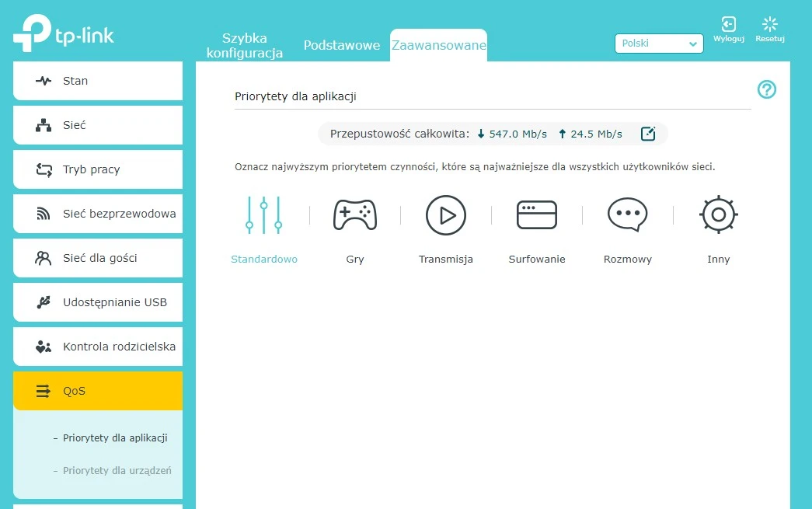Click the edit bandwidth pencil icon
812x509 pixels.
coord(648,134)
